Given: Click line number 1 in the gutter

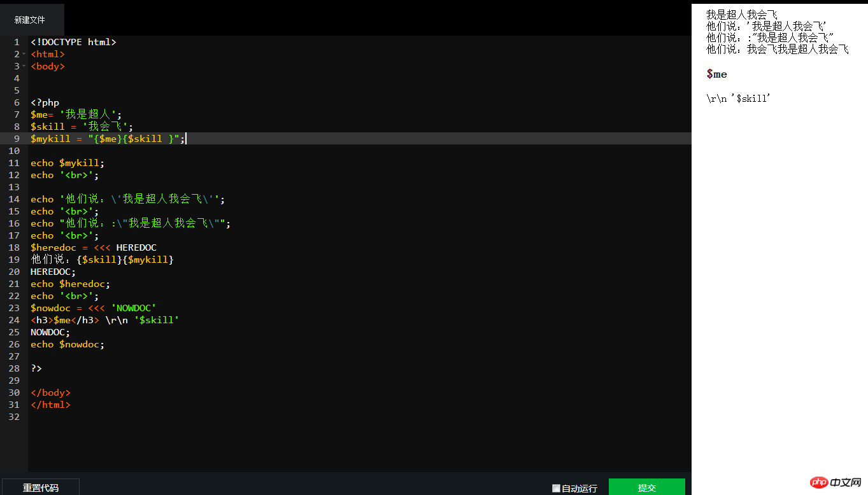Looking at the screenshot, I should coord(16,42).
